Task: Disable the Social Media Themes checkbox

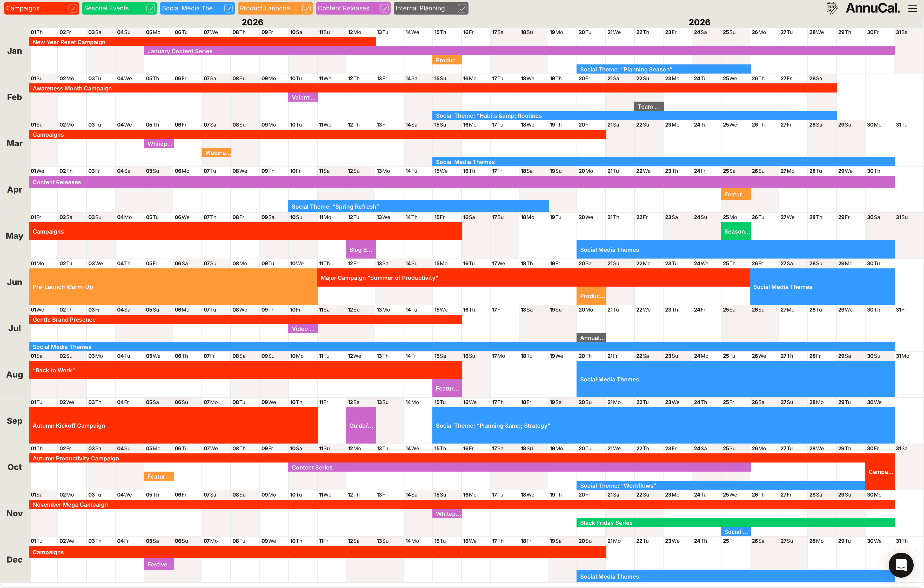Action: coord(228,8)
